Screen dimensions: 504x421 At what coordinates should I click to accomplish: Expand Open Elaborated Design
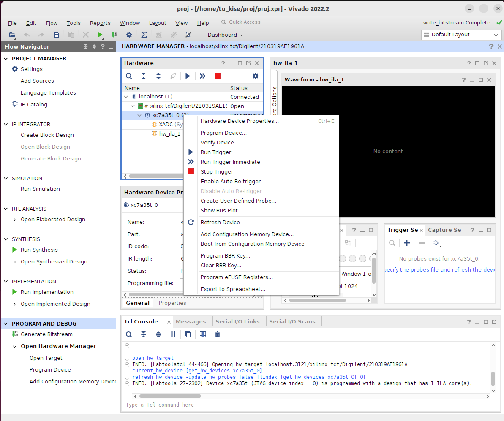15,220
